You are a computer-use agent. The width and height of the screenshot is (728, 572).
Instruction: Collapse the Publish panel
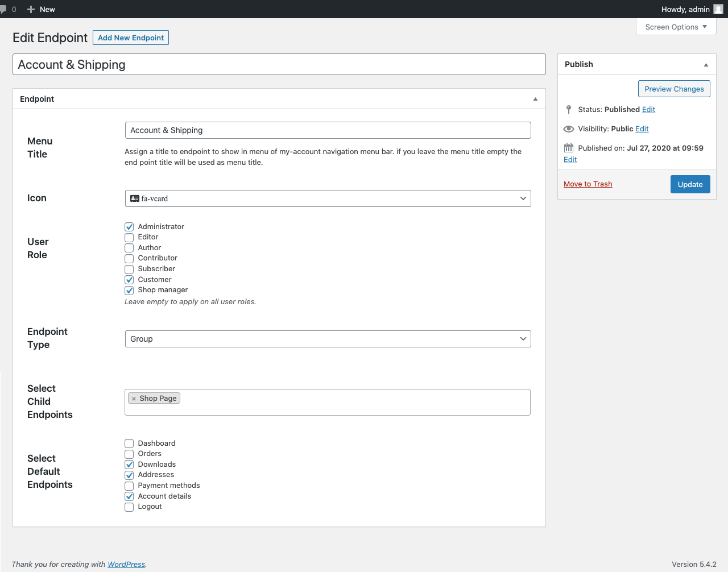pos(706,64)
